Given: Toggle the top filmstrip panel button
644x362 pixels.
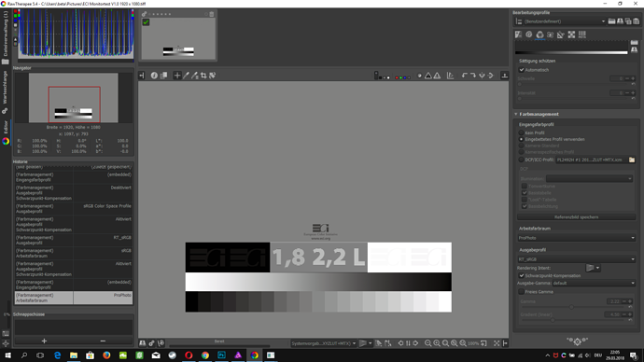Looking at the screenshot, I should point(504,76).
